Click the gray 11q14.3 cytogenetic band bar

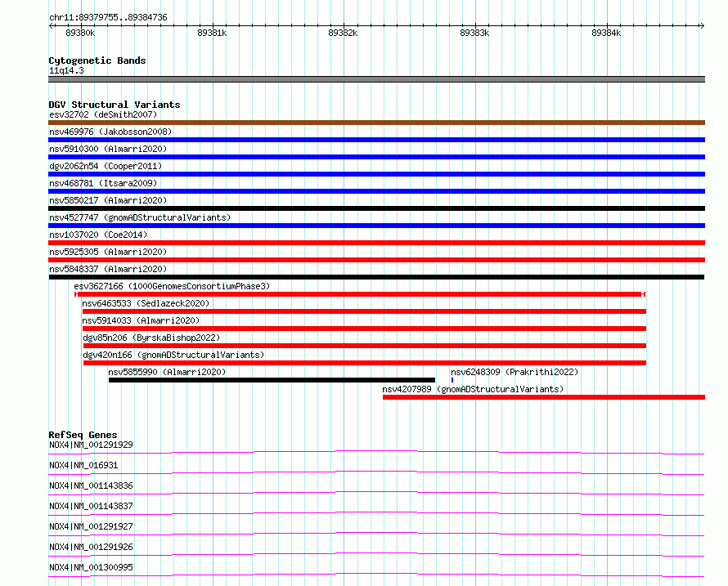[376, 79]
